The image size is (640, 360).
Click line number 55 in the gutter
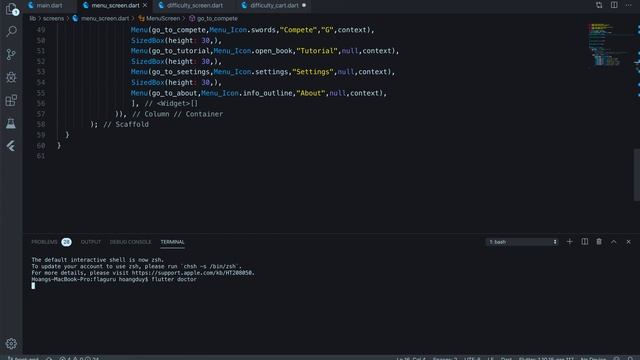tap(41, 93)
